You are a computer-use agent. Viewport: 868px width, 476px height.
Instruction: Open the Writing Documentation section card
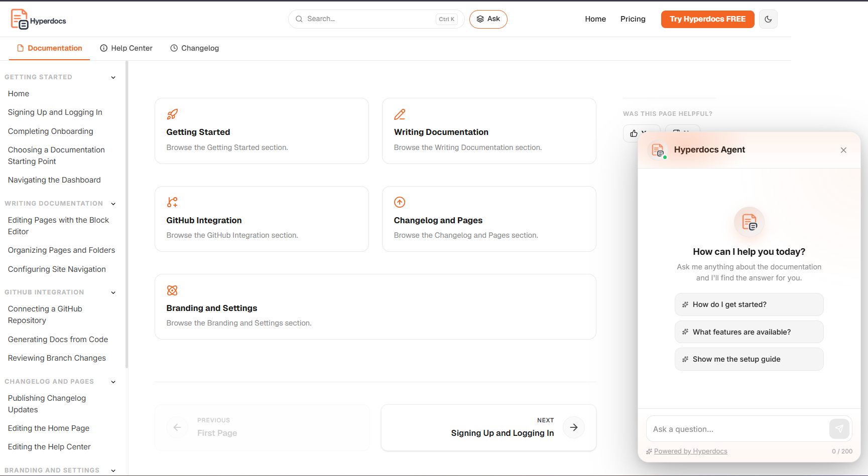click(x=489, y=131)
